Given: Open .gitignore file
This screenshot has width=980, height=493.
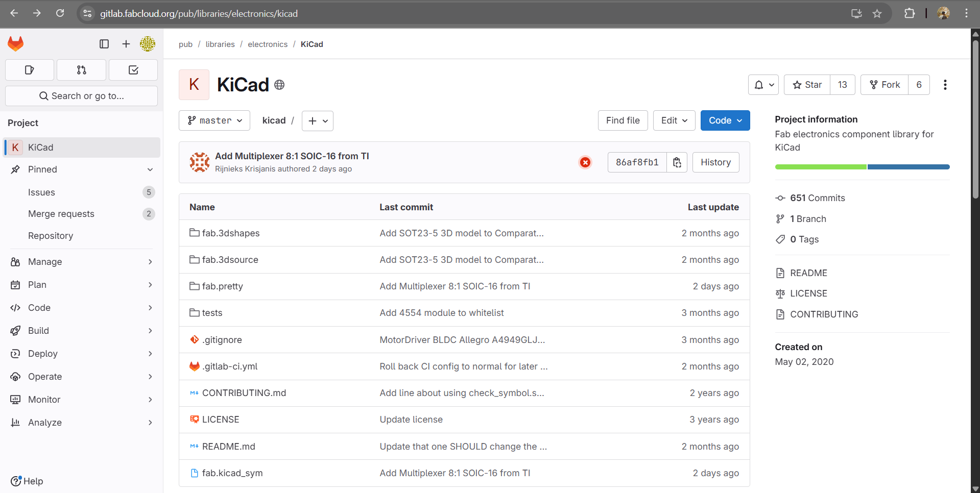Looking at the screenshot, I should pos(222,340).
